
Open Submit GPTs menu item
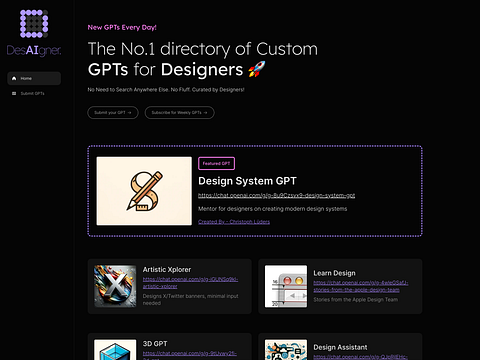[34, 93]
